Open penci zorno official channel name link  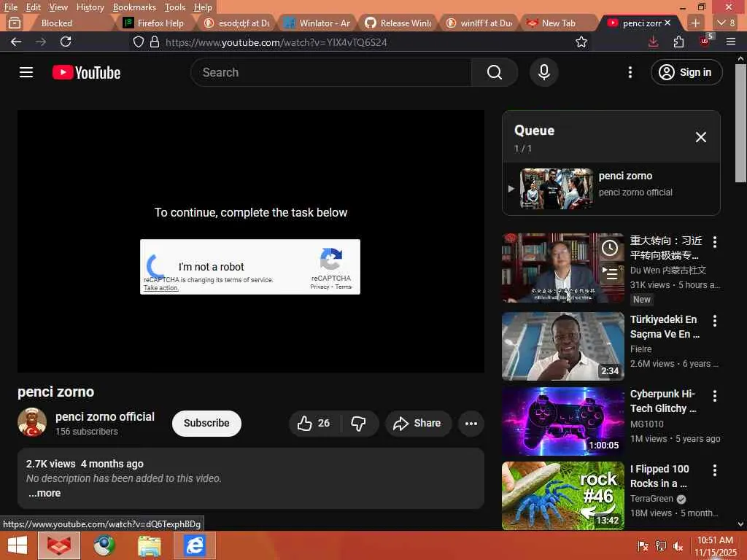105,416
